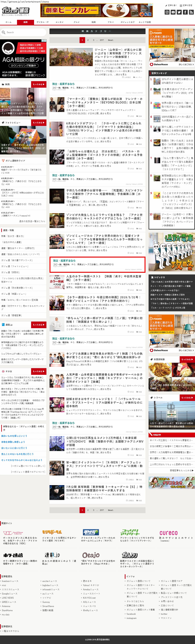The image size is (195, 644).
Task: Open article title 『マーターズ』『屋敷女』監督らが総出演
Action: pyautogui.click(x=105, y=102)
